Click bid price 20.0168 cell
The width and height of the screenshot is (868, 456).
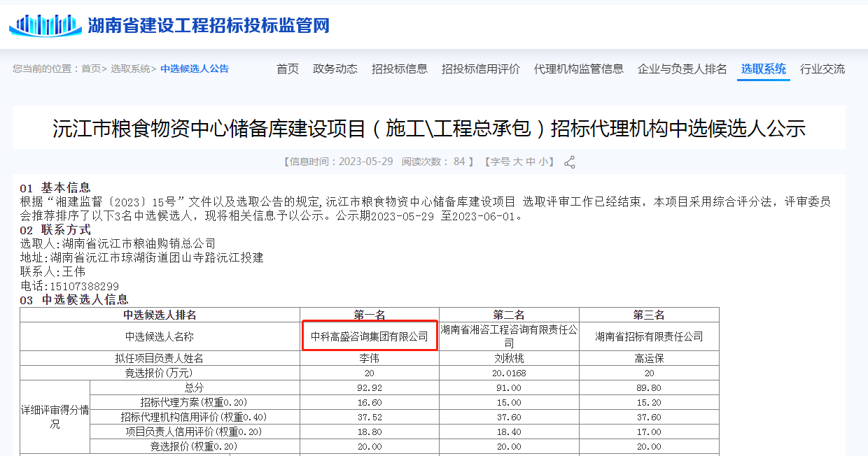[x=509, y=373]
